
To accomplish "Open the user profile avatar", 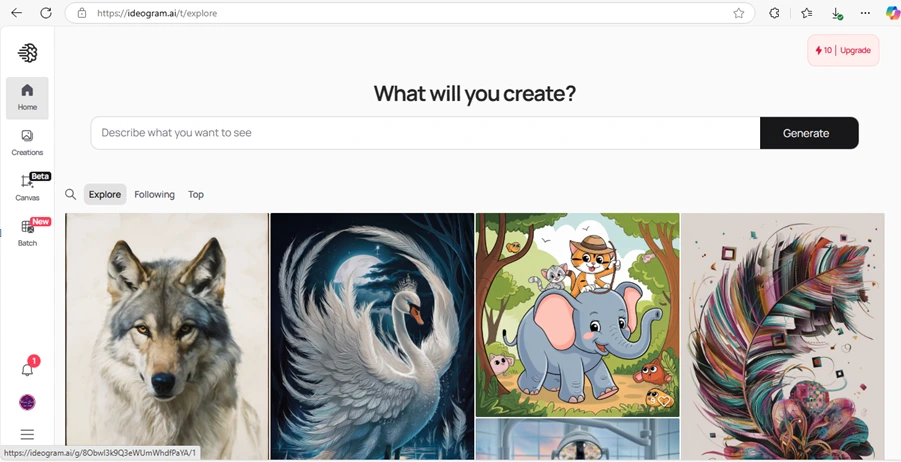I will (27, 402).
